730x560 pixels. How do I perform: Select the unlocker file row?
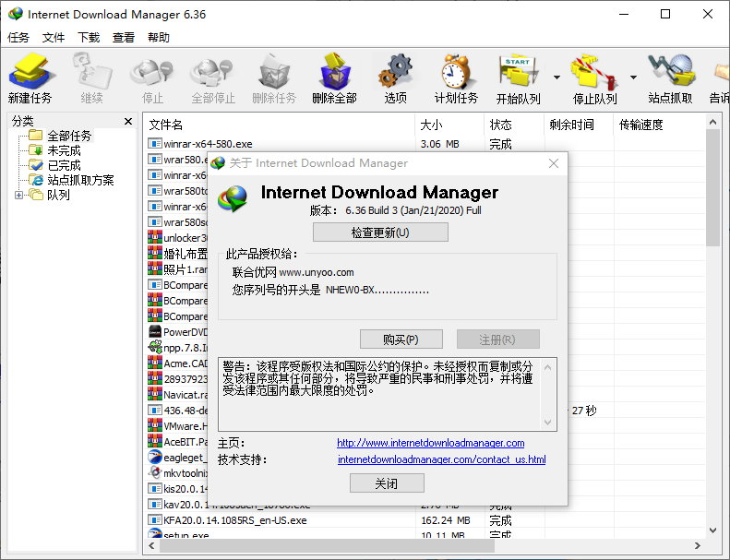177,237
